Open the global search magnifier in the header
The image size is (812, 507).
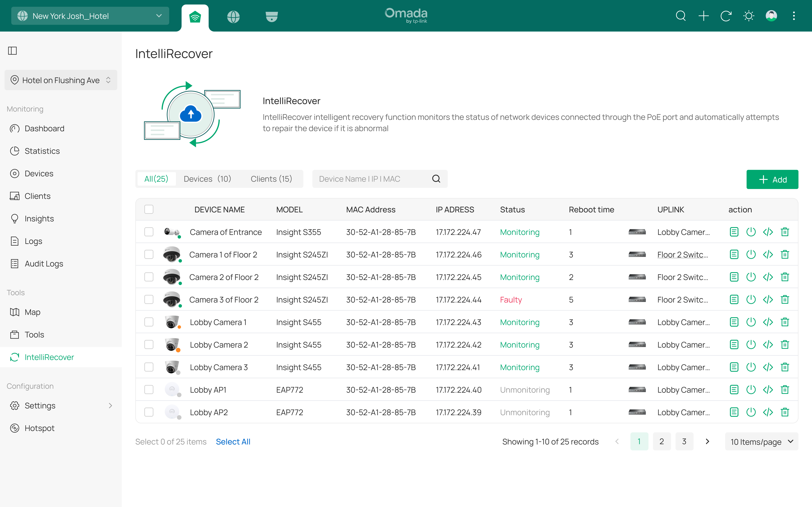680,16
